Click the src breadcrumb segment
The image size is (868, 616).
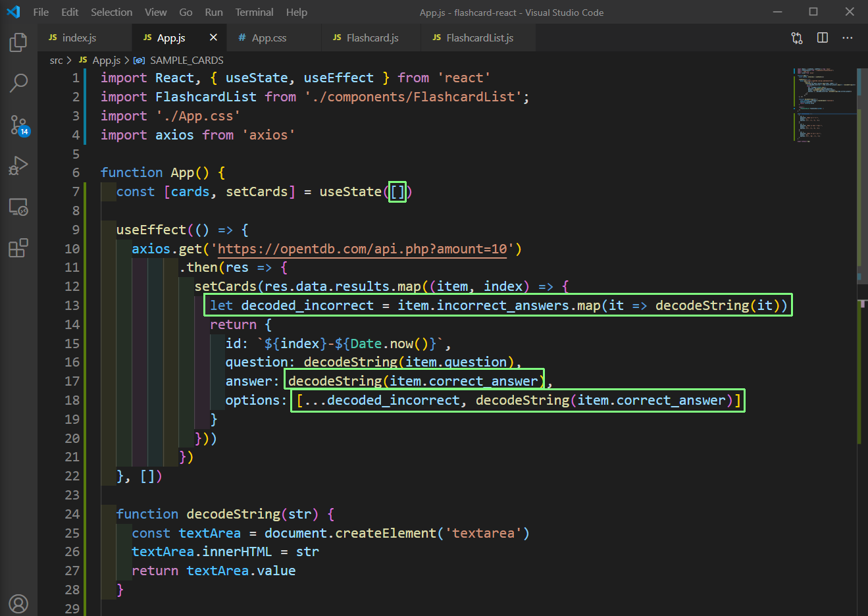coord(57,60)
